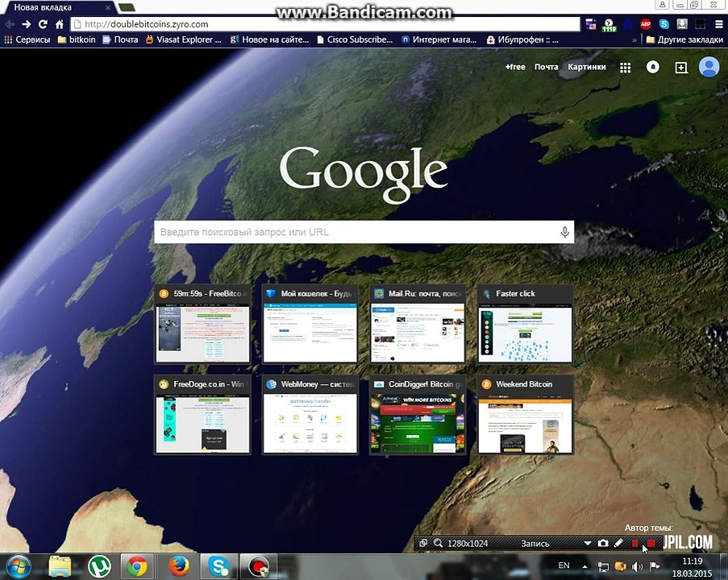This screenshot has width=728, height=580.
Task: Follow the Картинки link
Action: coord(586,67)
